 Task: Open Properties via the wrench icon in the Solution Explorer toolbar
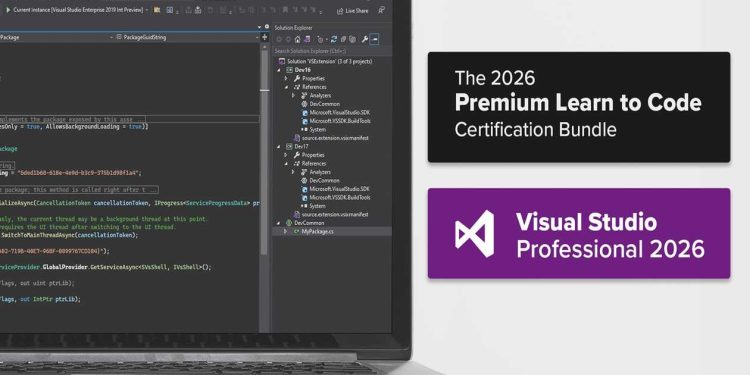click(365, 40)
